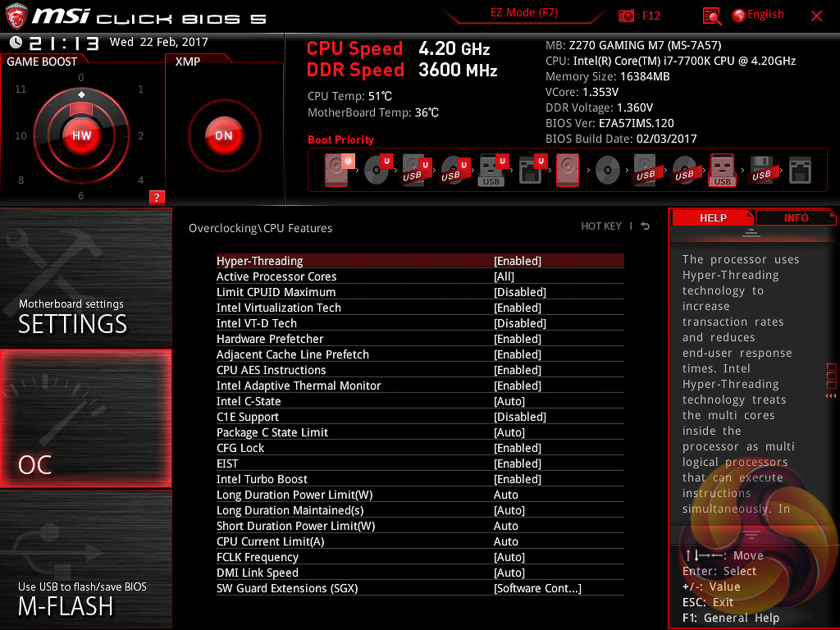Image resolution: width=840 pixels, height=630 pixels.
Task: Select the legacy USB hard disk boot icon
Action: pos(646,171)
